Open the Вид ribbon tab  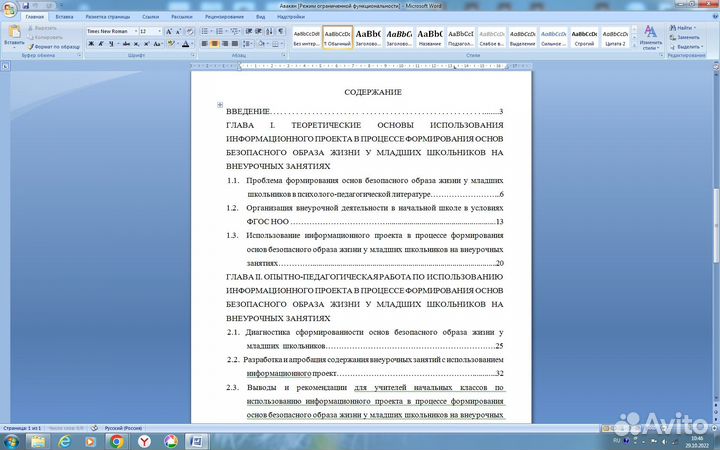(x=260, y=17)
